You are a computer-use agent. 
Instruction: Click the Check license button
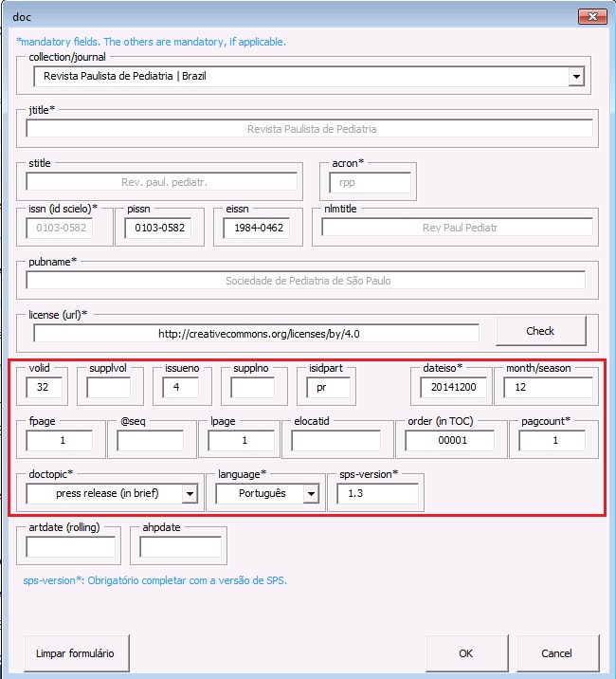click(539, 331)
